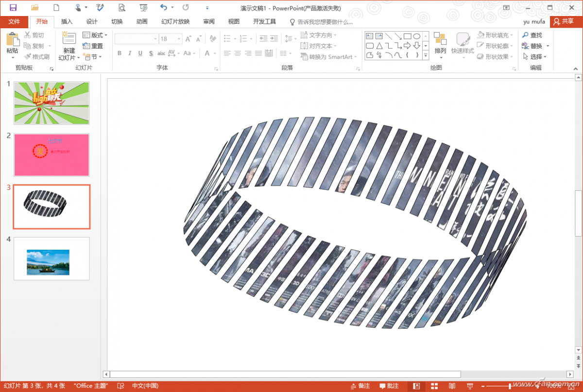This screenshot has height=392, width=583.
Task: Select the rectangle shape in shapes gallery
Action: pos(407,36)
